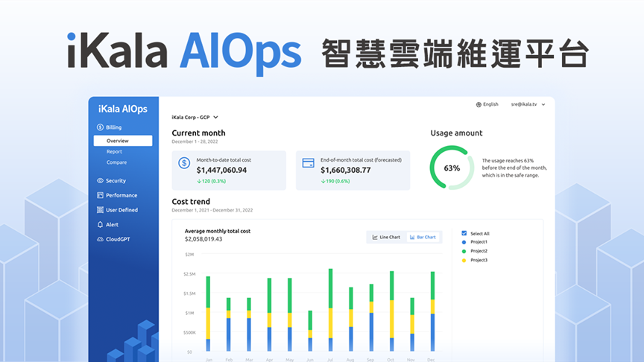This screenshot has width=644, height=362.
Task: Click the credit card icon in forecast card
Action: (308, 163)
